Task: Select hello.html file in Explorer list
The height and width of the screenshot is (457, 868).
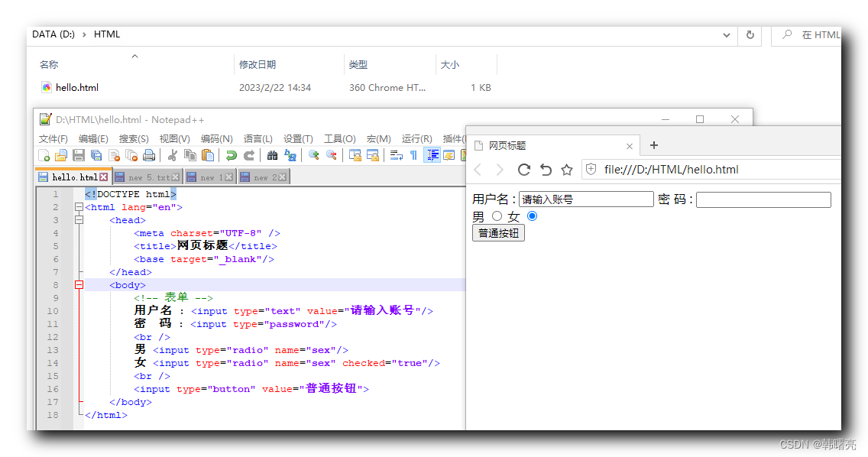Action: (77, 88)
